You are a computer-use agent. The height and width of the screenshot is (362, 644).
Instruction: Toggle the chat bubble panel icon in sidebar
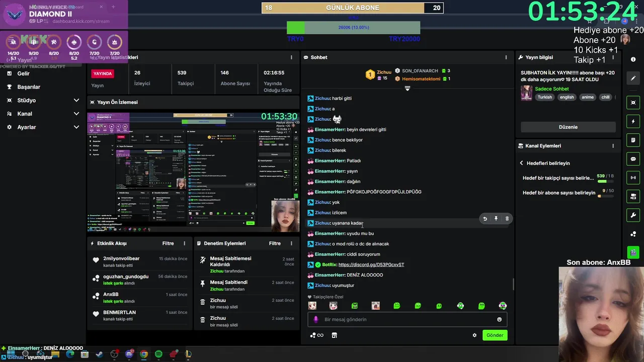(x=633, y=159)
